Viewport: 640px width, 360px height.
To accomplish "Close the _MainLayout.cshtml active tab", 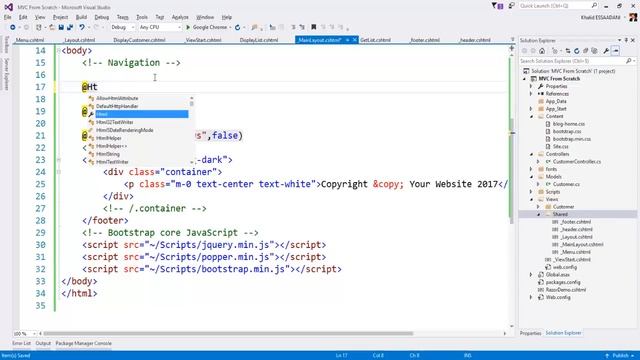I will click(x=354, y=40).
